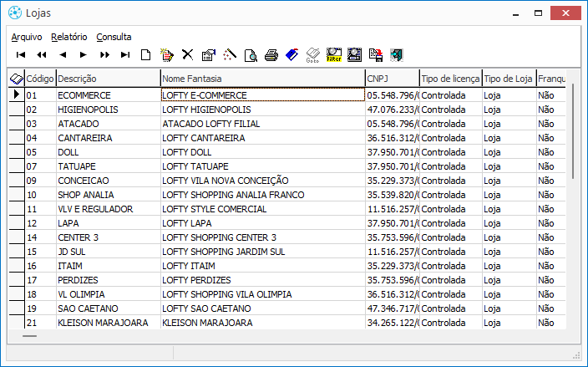Select LOFTY STYLE COMERCIAL cell

point(263,209)
